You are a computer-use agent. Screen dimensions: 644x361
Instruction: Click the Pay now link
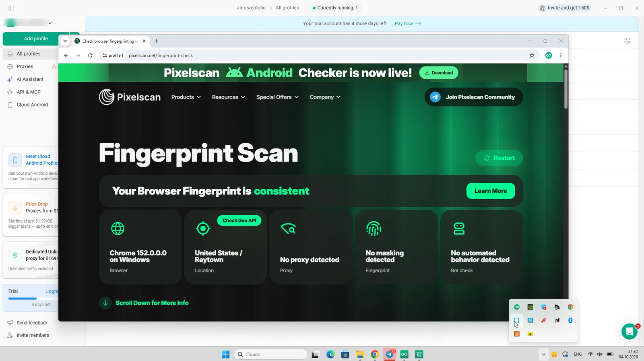click(x=408, y=24)
